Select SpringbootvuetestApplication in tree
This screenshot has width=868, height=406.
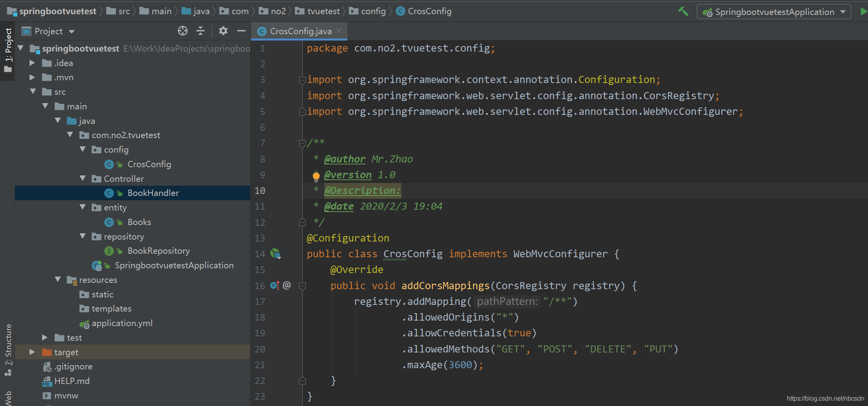(174, 265)
